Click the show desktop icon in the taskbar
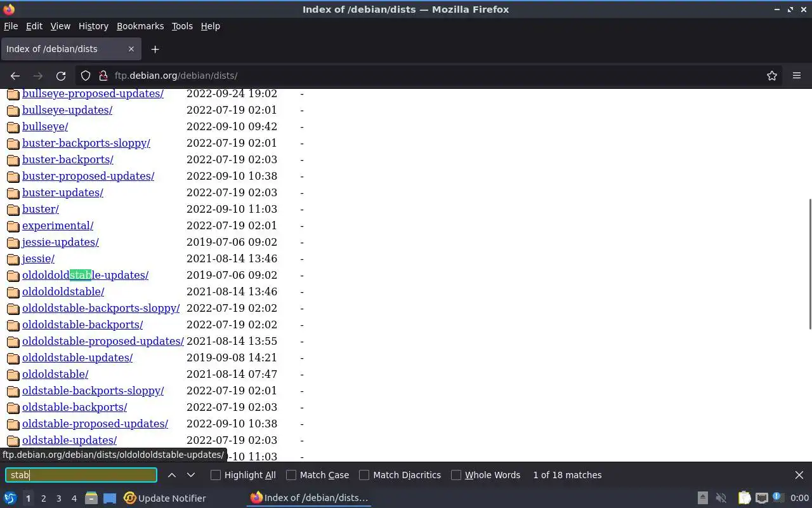Viewport: 812px width, 508px height. tap(110, 498)
